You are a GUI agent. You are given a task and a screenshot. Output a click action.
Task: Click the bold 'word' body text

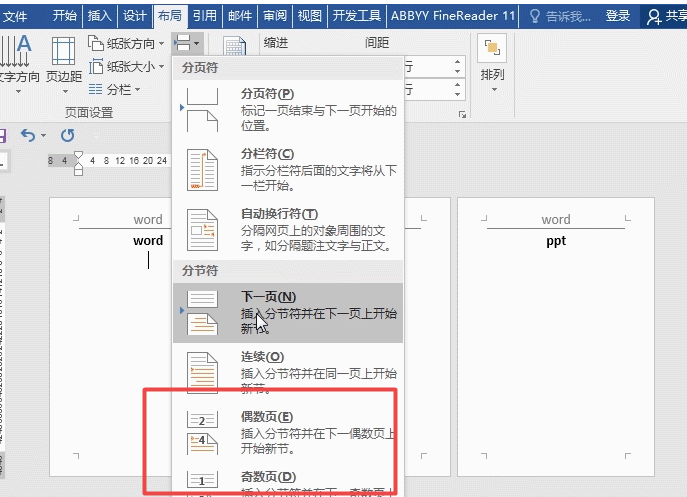[x=148, y=241]
